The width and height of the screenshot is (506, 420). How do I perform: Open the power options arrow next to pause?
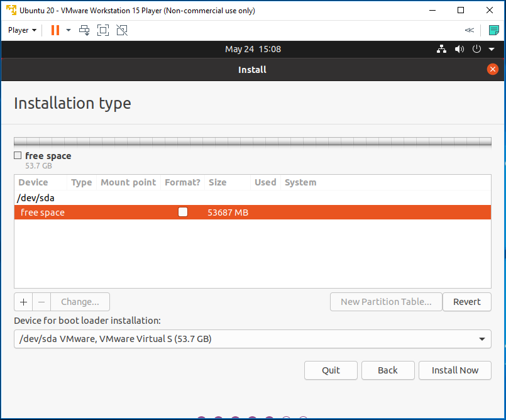tap(69, 30)
